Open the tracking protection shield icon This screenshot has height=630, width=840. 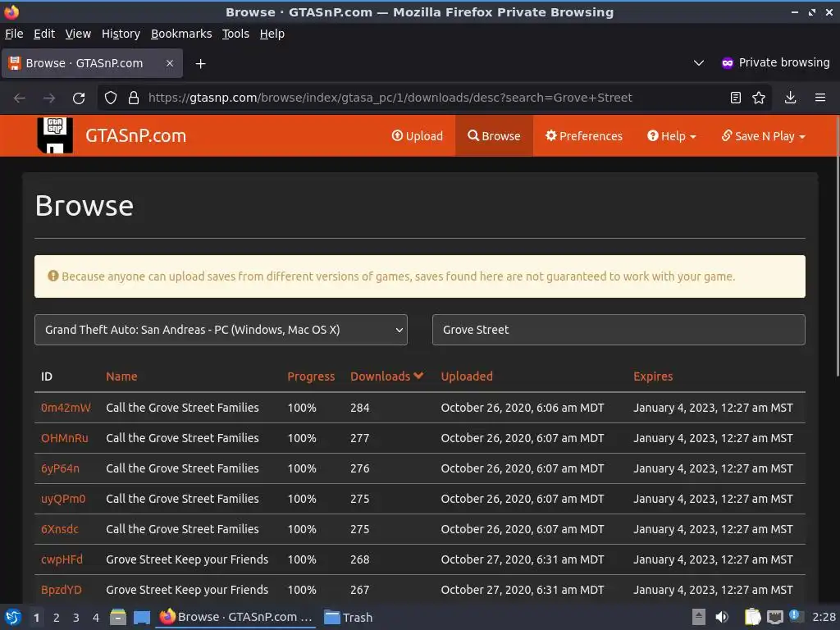[x=111, y=98]
